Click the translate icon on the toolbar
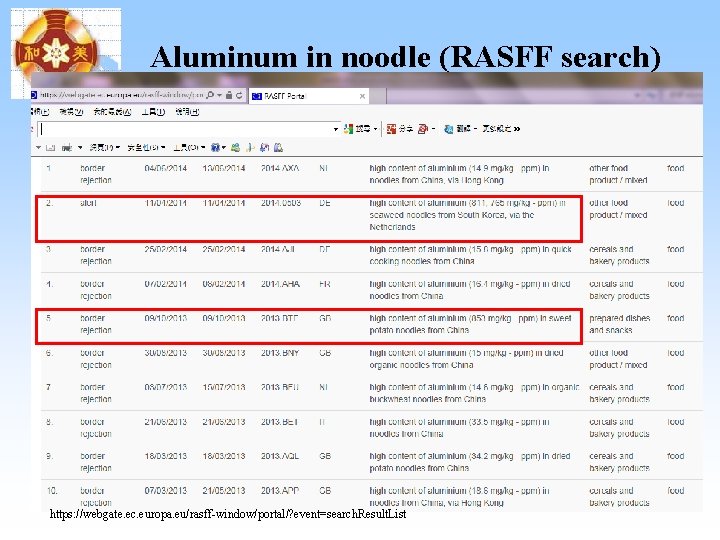This screenshot has height=540, width=720. click(x=448, y=129)
